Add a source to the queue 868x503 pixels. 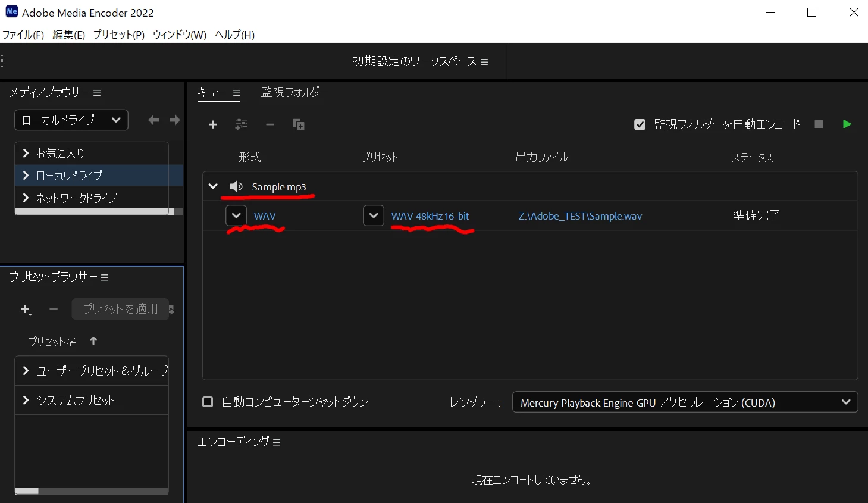213,124
